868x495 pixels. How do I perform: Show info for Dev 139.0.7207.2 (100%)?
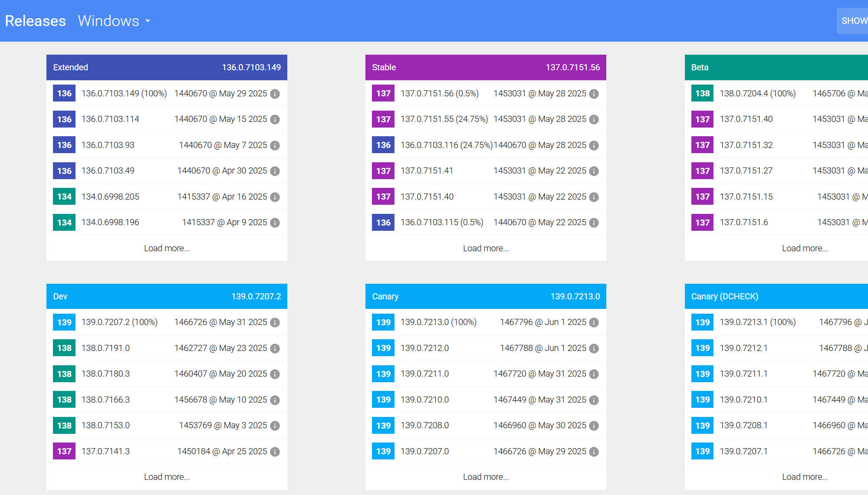coord(275,322)
